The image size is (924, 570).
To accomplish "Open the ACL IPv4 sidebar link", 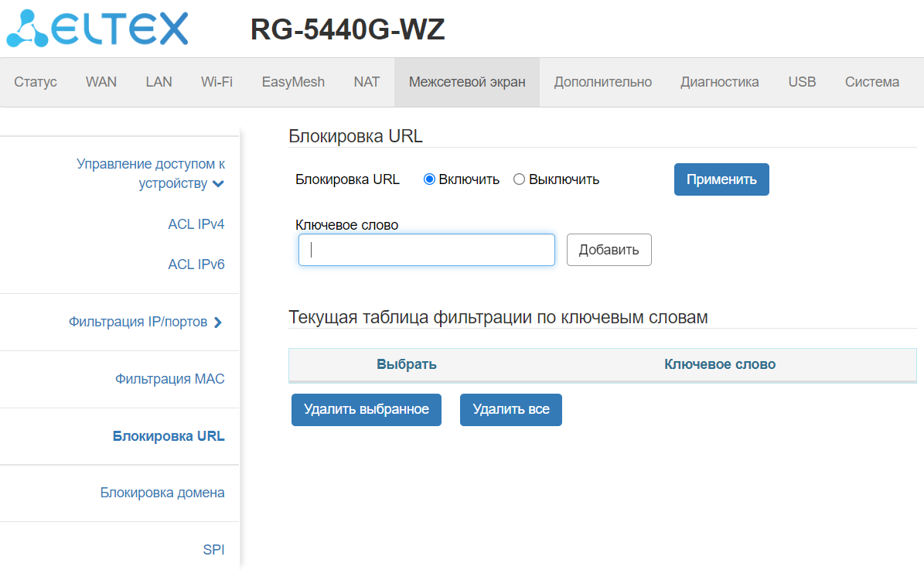I will pos(196,224).
